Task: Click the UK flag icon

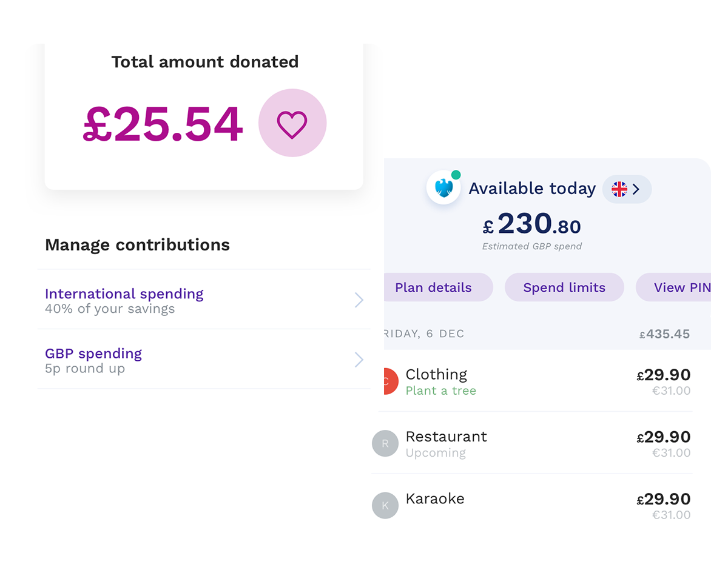Action: click(619, 189)
